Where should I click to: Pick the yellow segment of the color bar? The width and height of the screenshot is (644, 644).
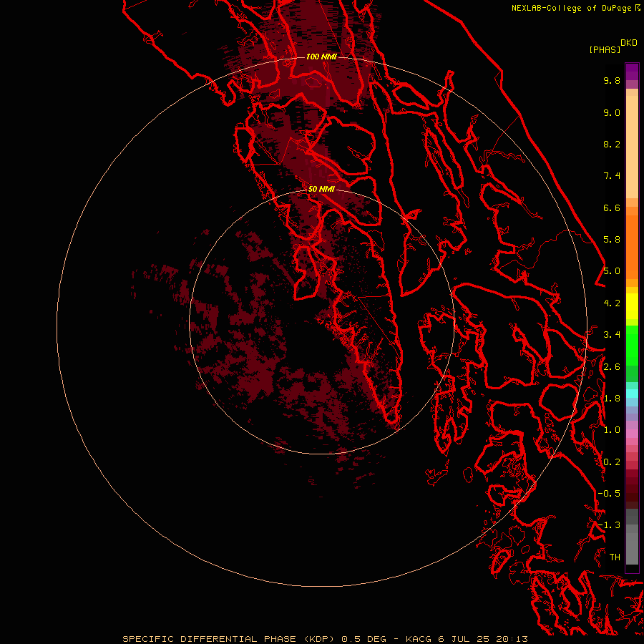pos(632,306)
